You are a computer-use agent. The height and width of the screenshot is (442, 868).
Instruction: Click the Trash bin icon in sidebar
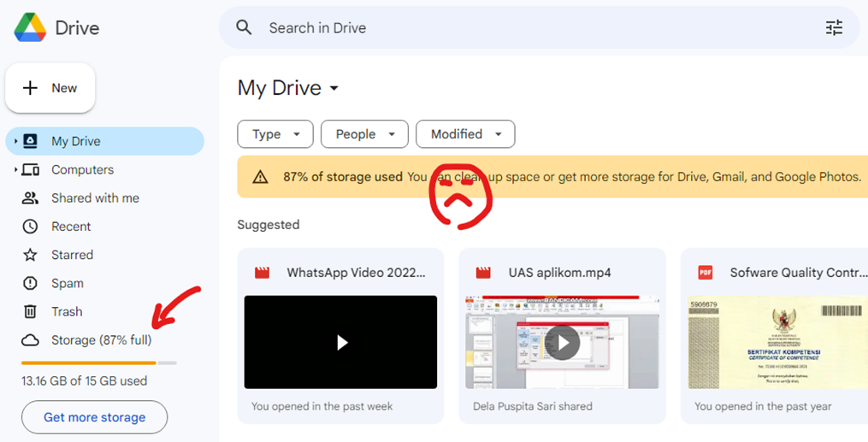31,311
